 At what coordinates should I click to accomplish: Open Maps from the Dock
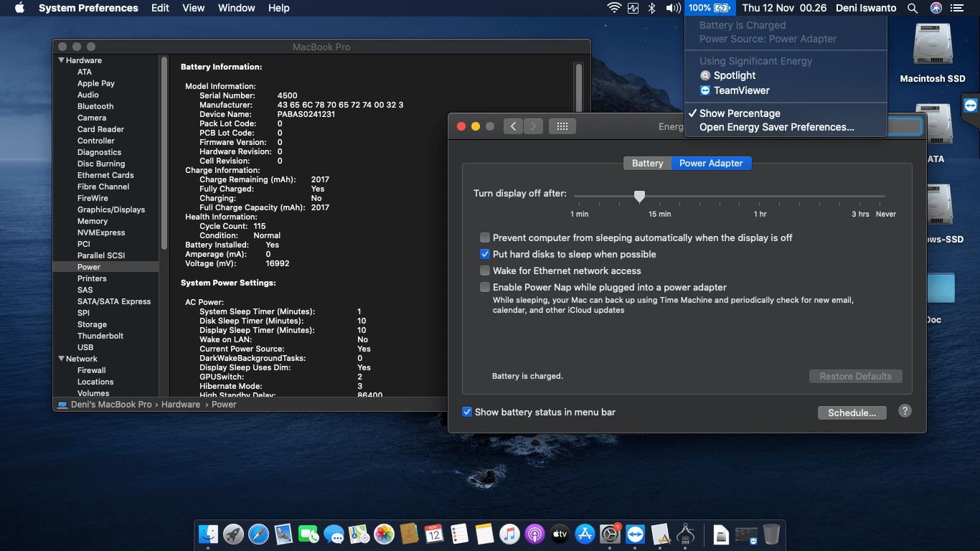point(359,534)
